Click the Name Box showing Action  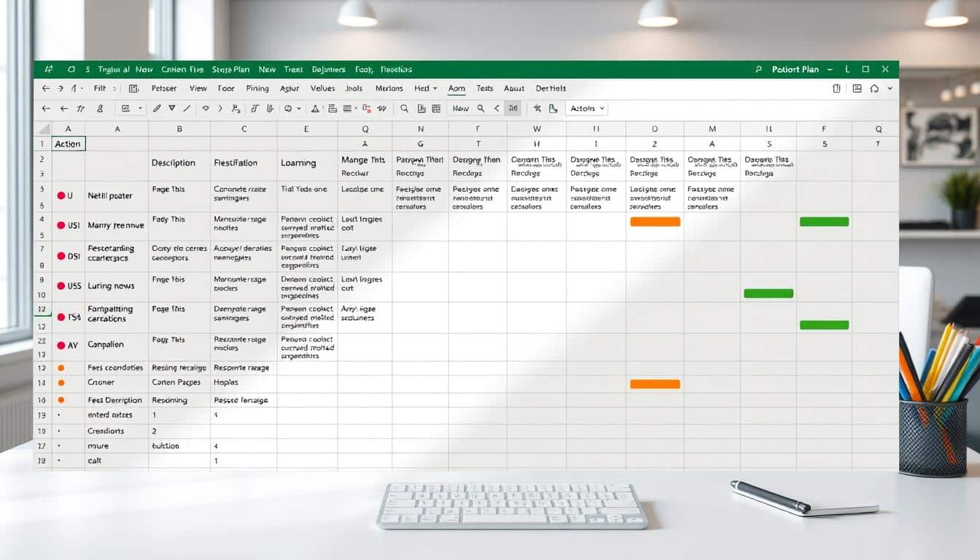point(69,144)
